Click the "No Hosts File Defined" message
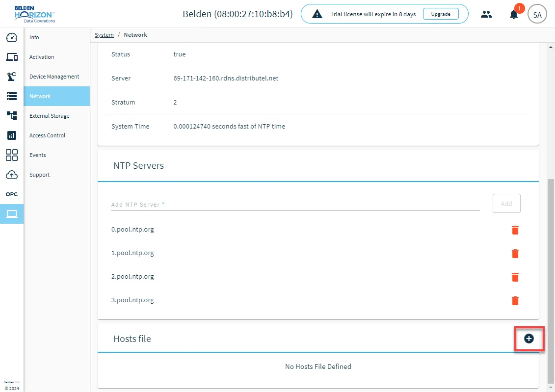Image resolution: width=555 pixels, height=392 pixels. pyautogui.click(x=318, y=366)
